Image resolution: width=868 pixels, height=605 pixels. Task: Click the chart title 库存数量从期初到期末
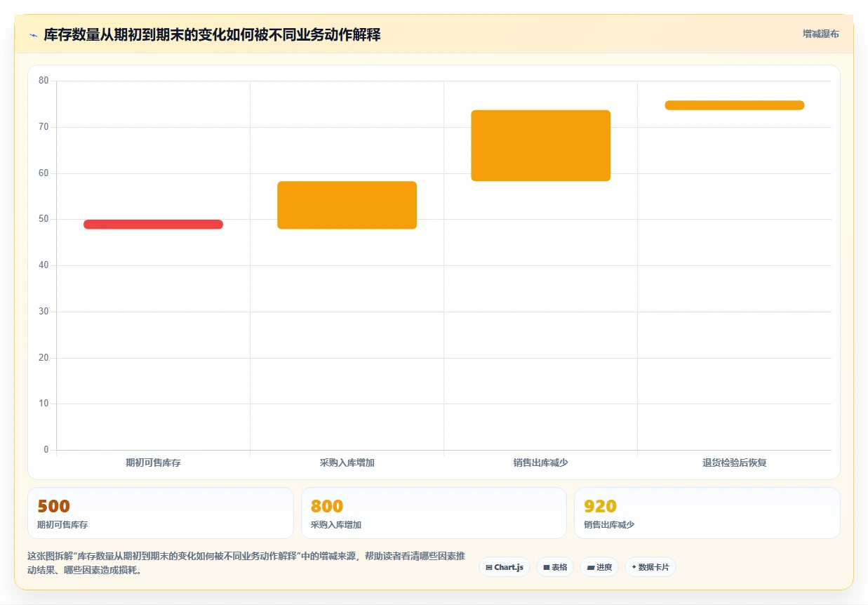(x=212, y=35)
